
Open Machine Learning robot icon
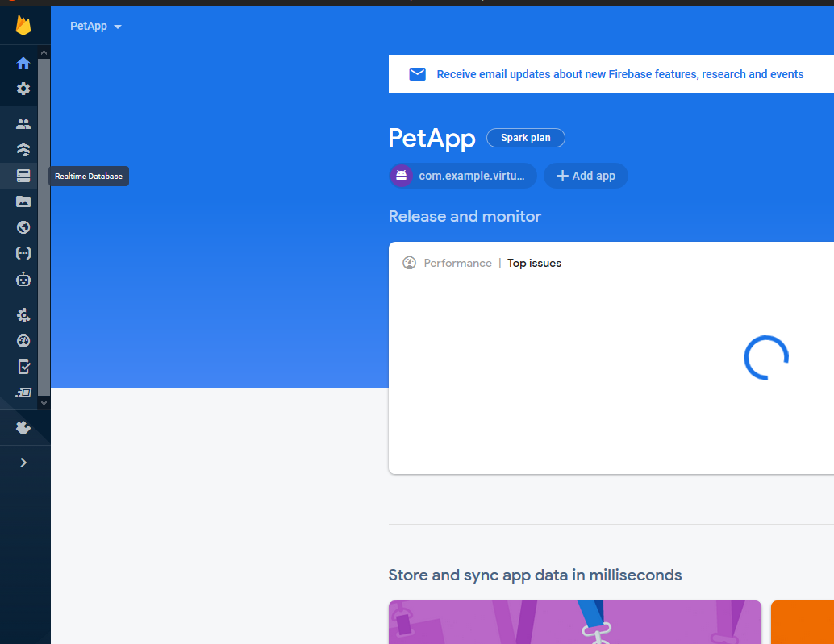pyautogui.click(x=23, y=280)
